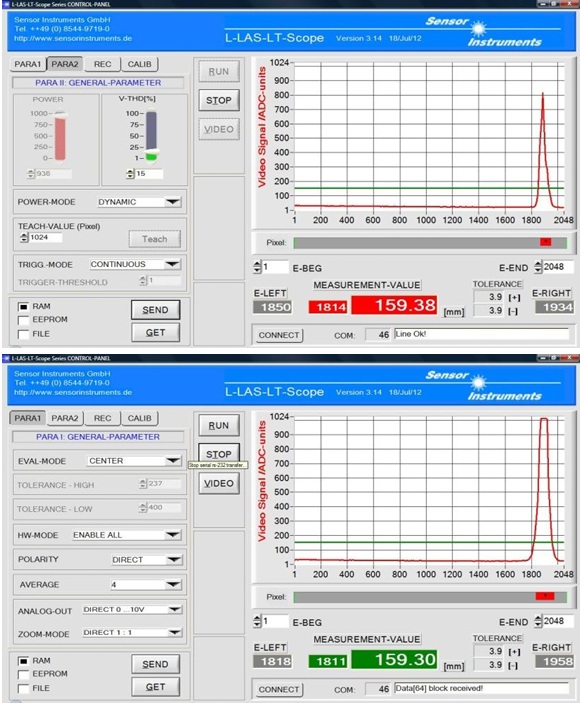Open EVAL-MODE dropdown showing CENTER
Viewport: 580px width, 704px height.
[x=134, y=461]
